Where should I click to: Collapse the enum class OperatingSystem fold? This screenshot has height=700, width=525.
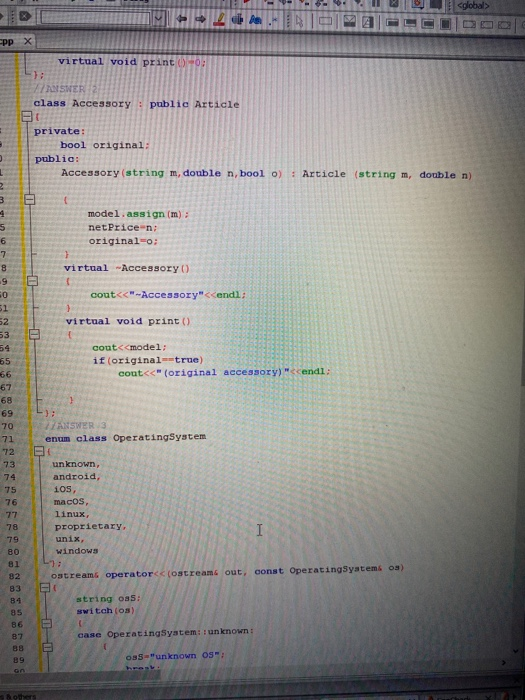click(40, 451)
